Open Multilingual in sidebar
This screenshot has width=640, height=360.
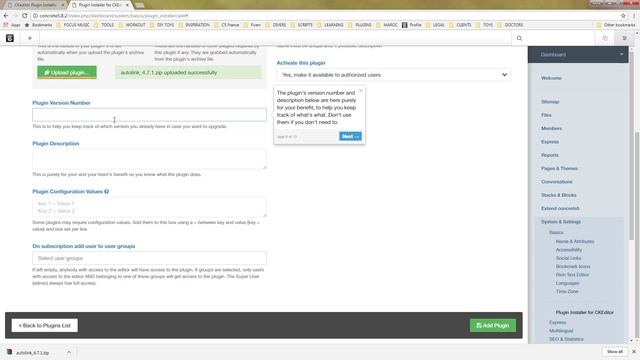point(561,331)
